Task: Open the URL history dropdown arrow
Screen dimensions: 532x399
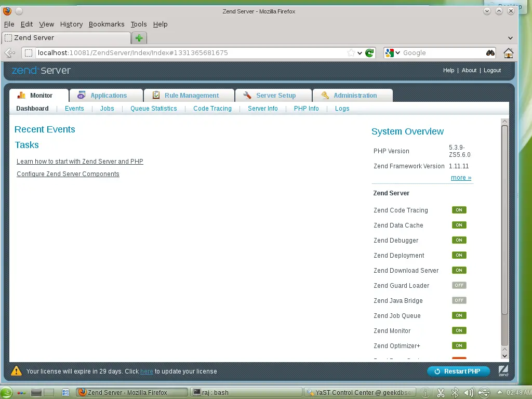Action: coord(360,53)
